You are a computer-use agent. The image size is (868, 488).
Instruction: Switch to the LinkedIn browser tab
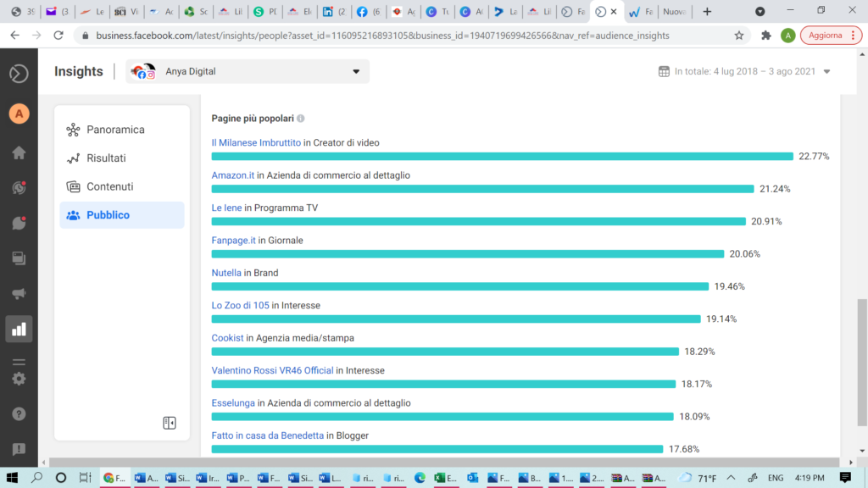coord(334,12)
